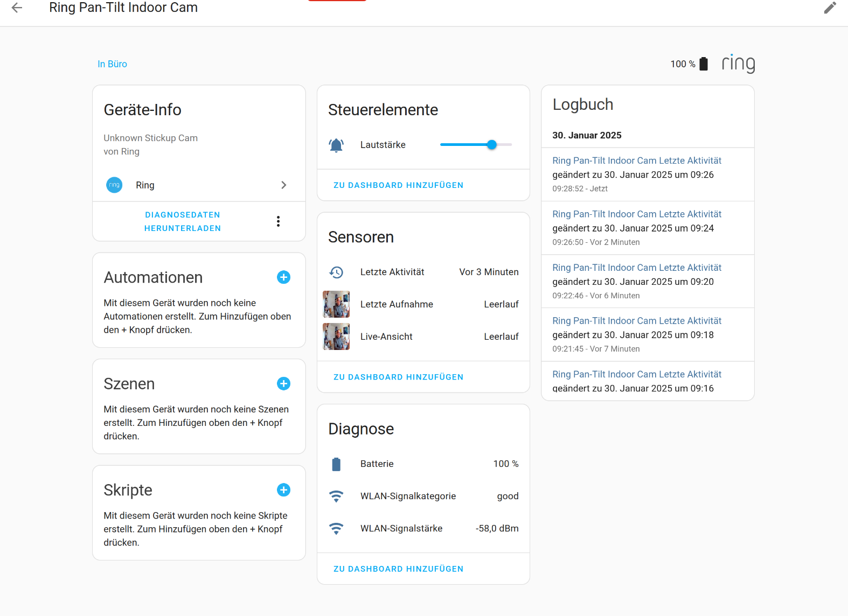Open the In Büro area link
Viewport: 848px width, 616px height.
pyautogui.click(x=112, y=64)
